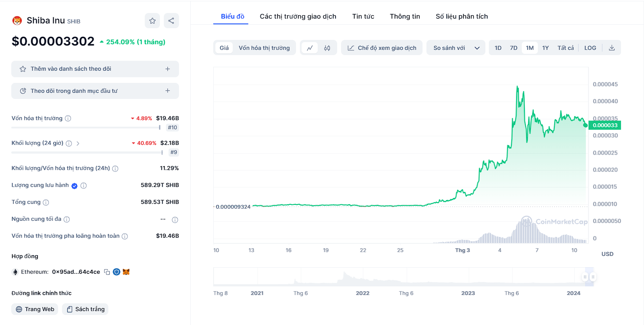Click info icon next to max supply '--' value
The height and width of the screenshot is (325, 644).
(175, 220)
